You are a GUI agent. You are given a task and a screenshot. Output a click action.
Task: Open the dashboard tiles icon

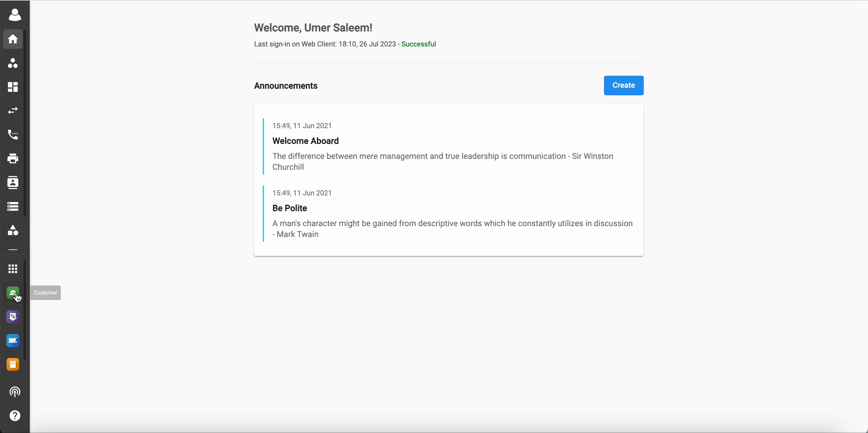click(x=13, y=87)
